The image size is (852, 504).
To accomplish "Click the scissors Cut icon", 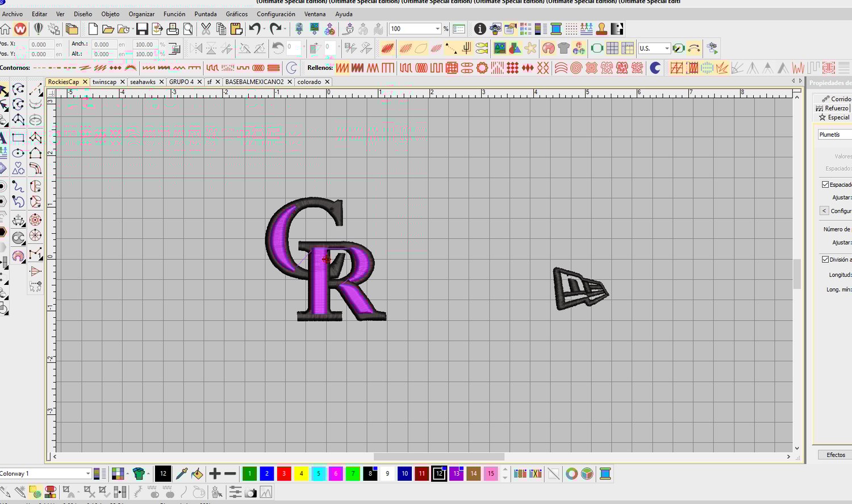I will [x=206, y=29].
